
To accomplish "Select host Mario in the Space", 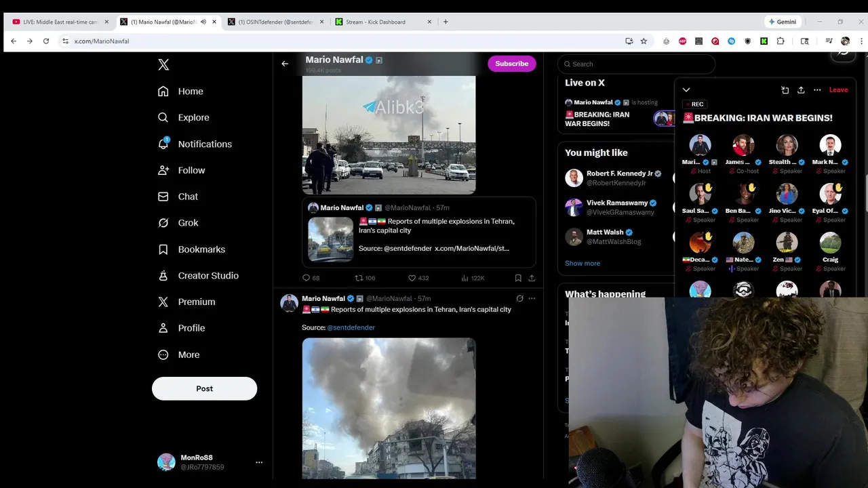I will point(700,155).
